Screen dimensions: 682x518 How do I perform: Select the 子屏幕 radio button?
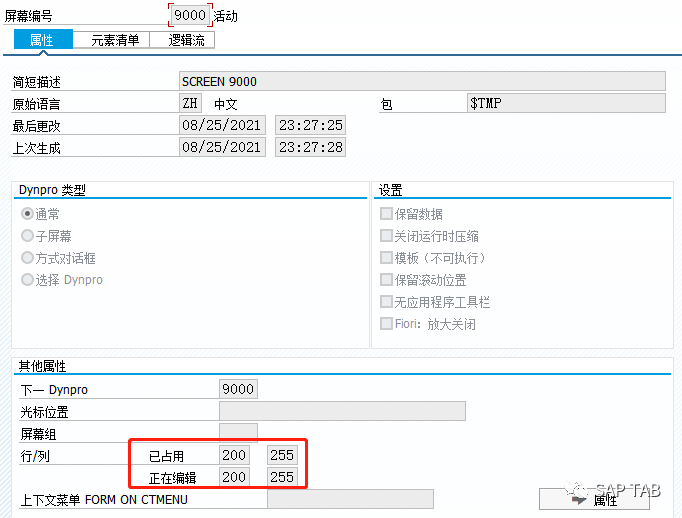tap(27, 236)
